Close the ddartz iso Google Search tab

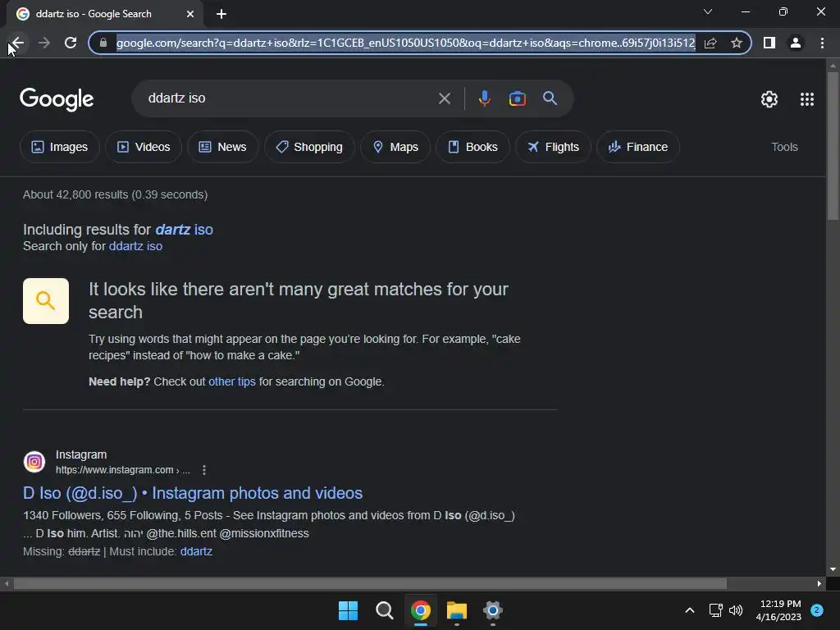tap(190, 14)
